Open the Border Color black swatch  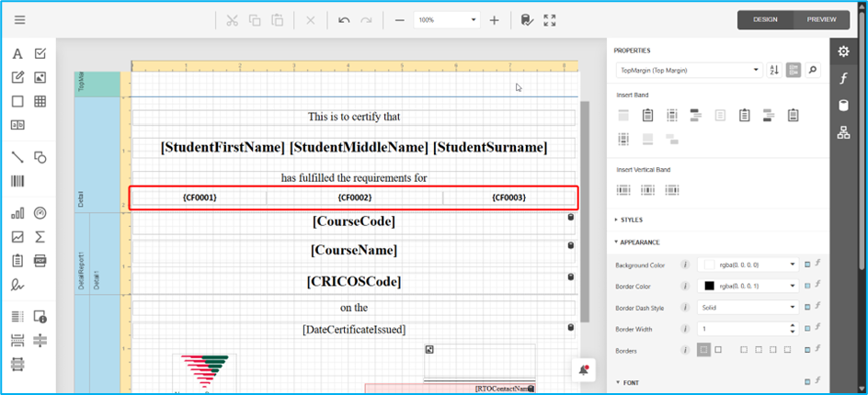click(x=709, y=286)
